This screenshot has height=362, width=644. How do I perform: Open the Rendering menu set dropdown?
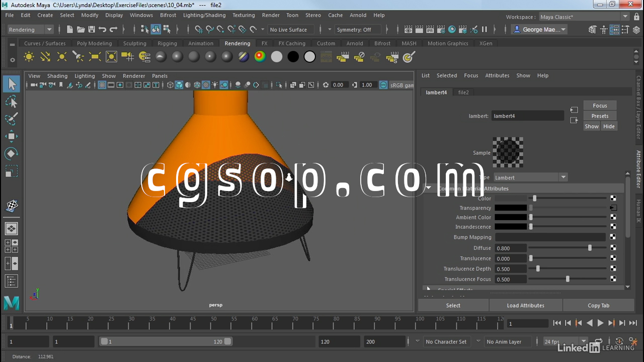30,30
